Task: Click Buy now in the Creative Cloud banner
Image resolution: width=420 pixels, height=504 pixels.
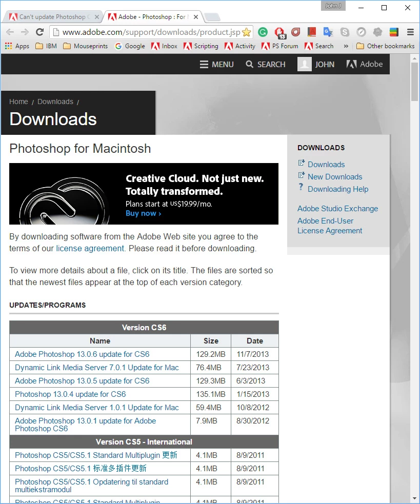Action: pos(143,213)
